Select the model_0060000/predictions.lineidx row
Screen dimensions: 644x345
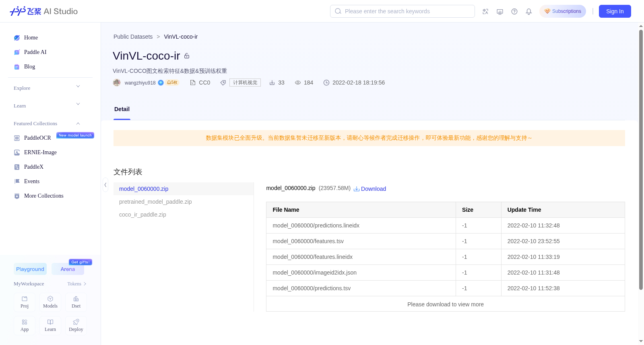click(x=446, y=225)
